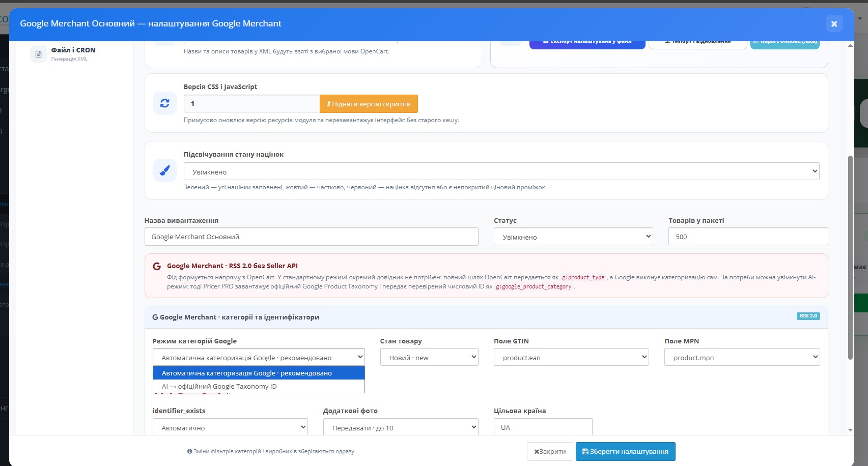Select AI → офіційний Google Taxonomy ID option

click(259, 386)
